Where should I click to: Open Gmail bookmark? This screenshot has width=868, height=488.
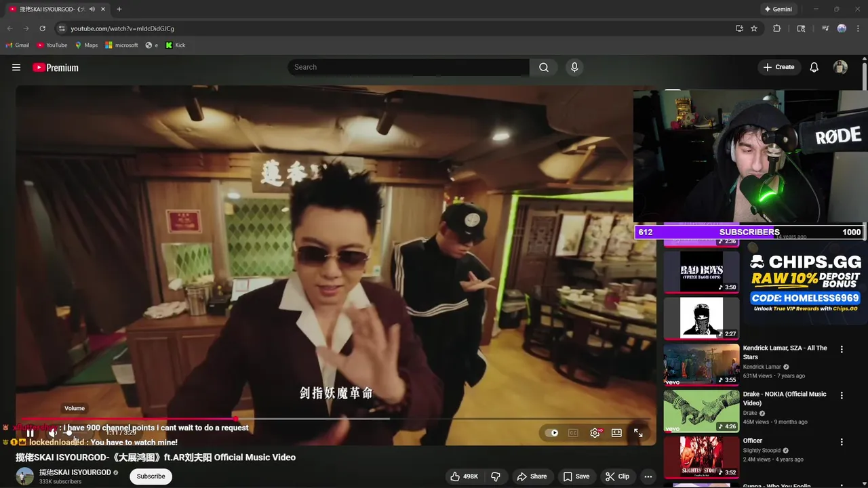[x=18, y=45]
